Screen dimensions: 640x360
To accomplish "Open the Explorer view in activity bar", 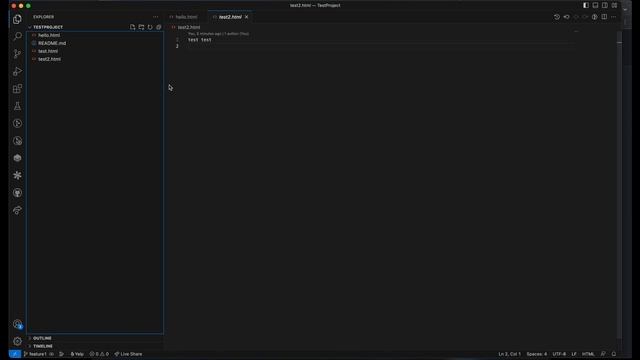I will click(x=17, y=19).
